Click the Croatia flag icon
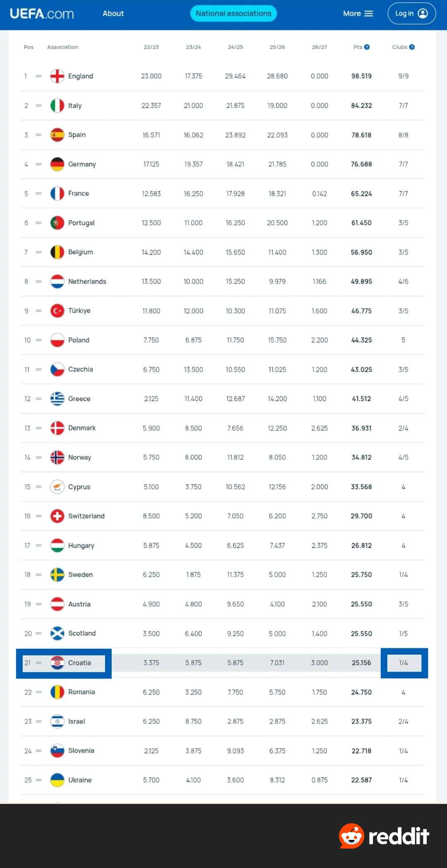Image resolution: width=447 pixels, height=868 pixels. point(57,663)
